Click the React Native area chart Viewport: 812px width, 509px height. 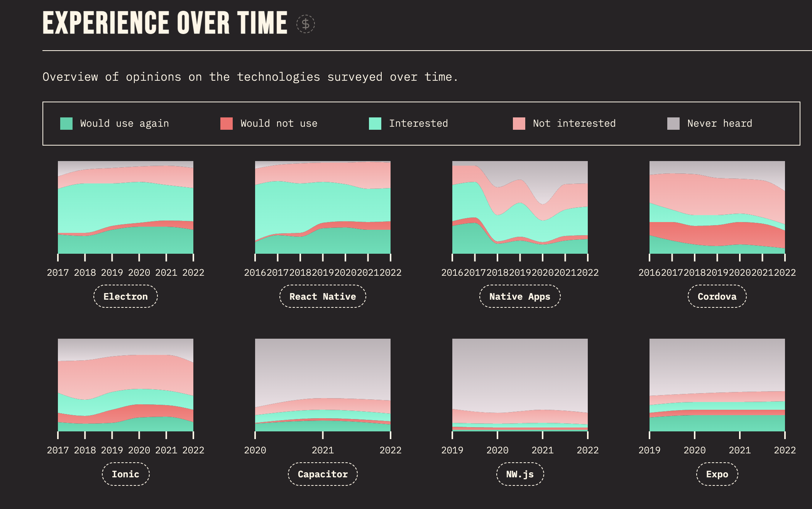(x=323, y=207)
